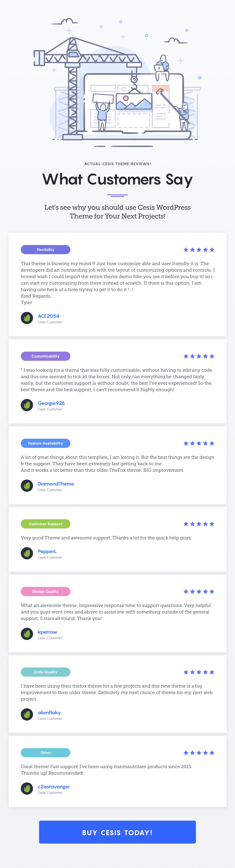This screenshot has height=868, width=235.
Task: Click ACE2054's leaf avatar icon
Action: point(27,318)
